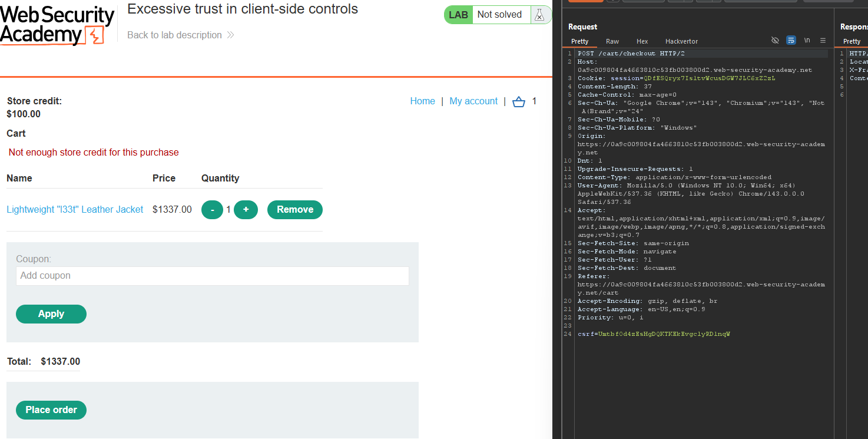
Task: Click the Sec-Ch-Ua-Mobile: ?0 header line
Action: pyautogui.click(x=619, y=120)
